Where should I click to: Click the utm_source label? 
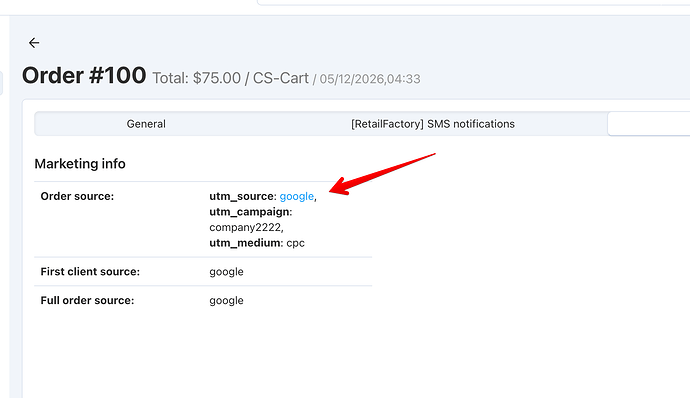[242, 196]
